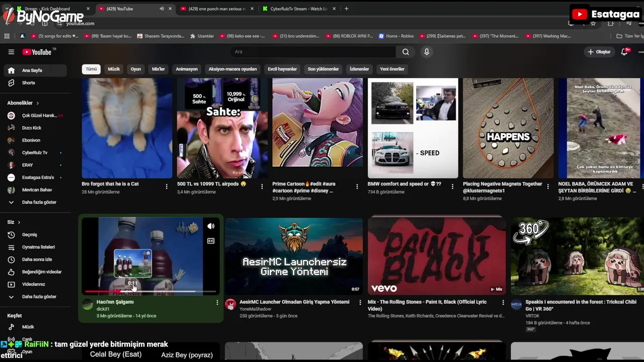Select Son yüklenenler filter chip
The width and height of the screenshot is (644, 362).
323,69
